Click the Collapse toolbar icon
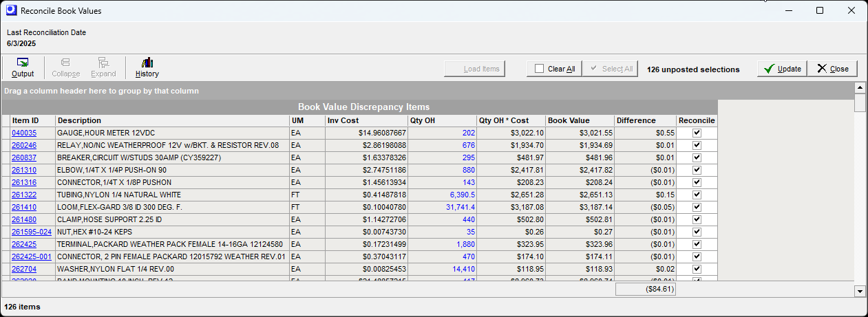868x317 pixels. (x=66, y=67)
